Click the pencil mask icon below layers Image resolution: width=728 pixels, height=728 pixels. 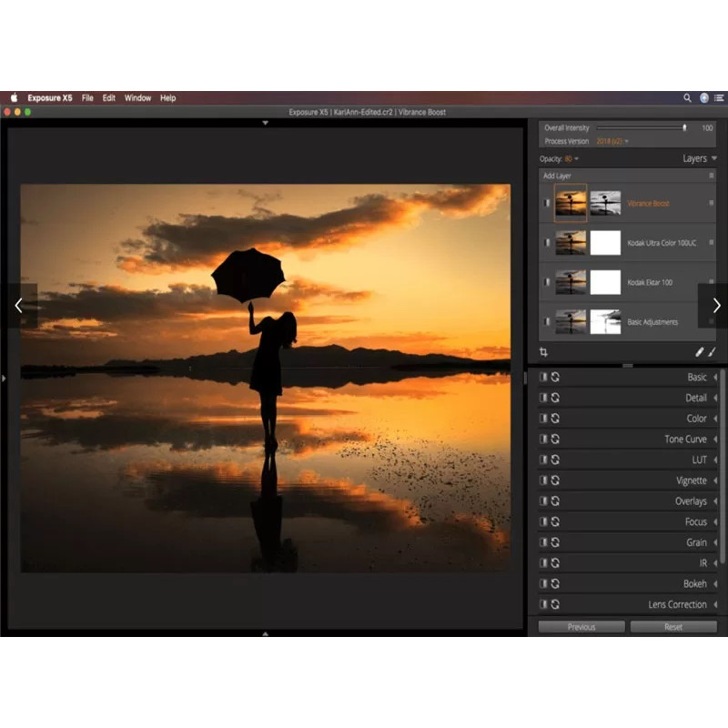[700, 351]
